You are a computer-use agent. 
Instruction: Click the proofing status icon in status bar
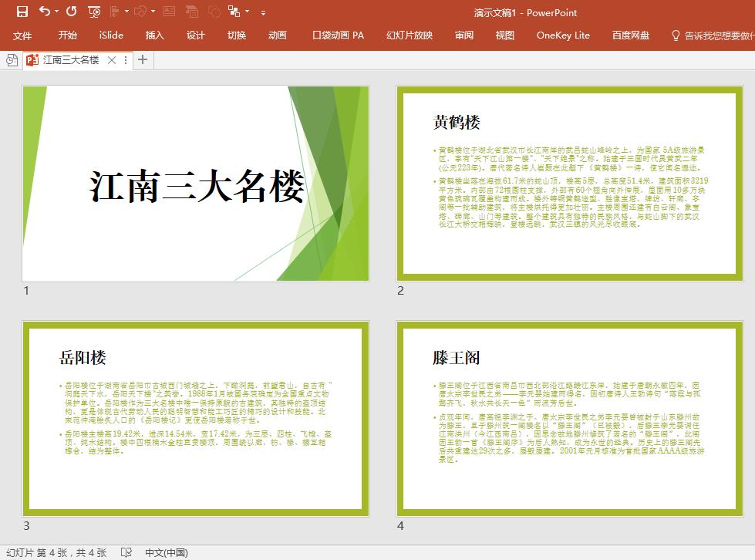point(126,553)
